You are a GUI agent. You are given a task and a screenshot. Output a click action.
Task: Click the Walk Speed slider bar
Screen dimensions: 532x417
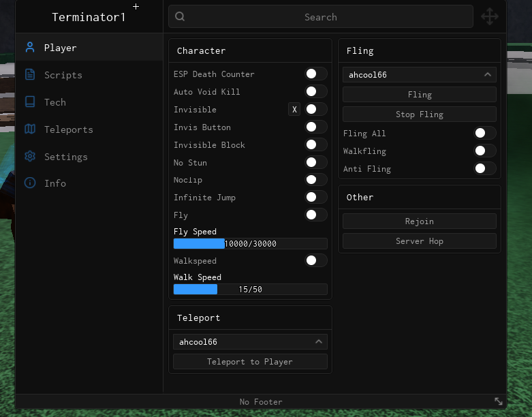tap(250, 289)
